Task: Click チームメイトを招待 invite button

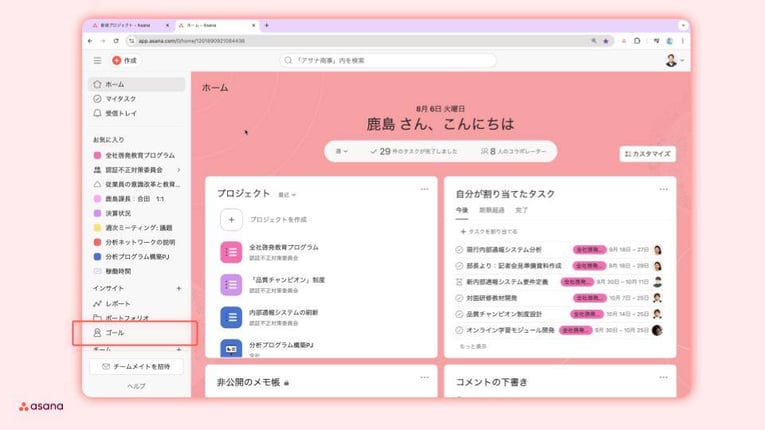Action: tap(137, 367)
